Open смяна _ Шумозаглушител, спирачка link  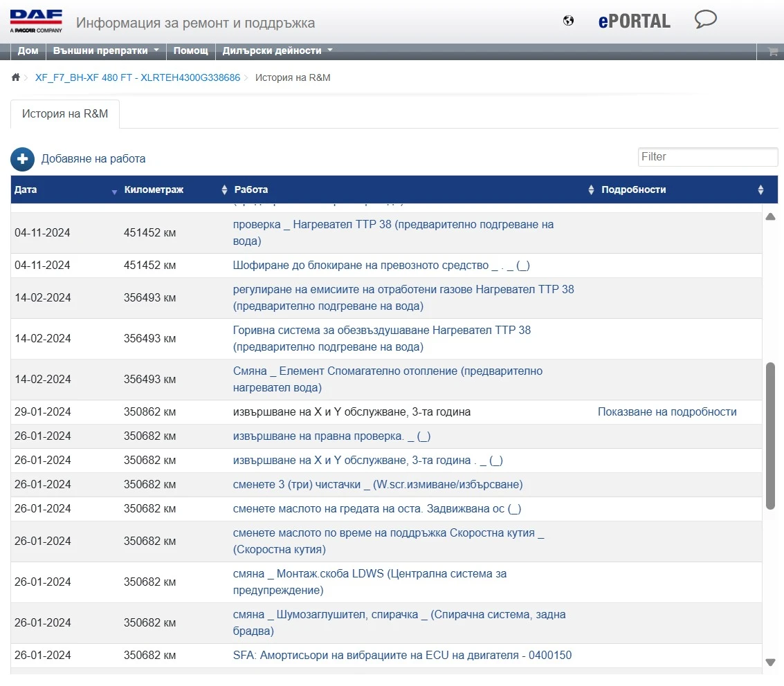pos(399,622)
